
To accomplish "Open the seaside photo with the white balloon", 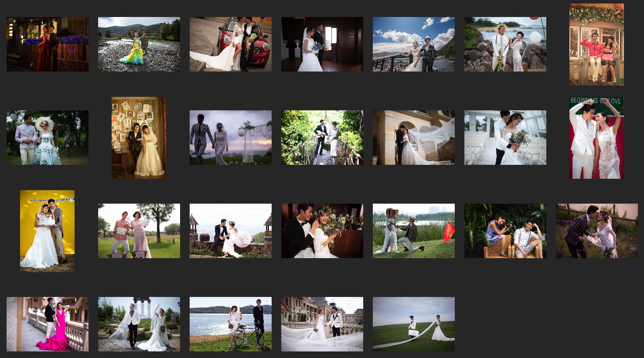I will 505,44.
